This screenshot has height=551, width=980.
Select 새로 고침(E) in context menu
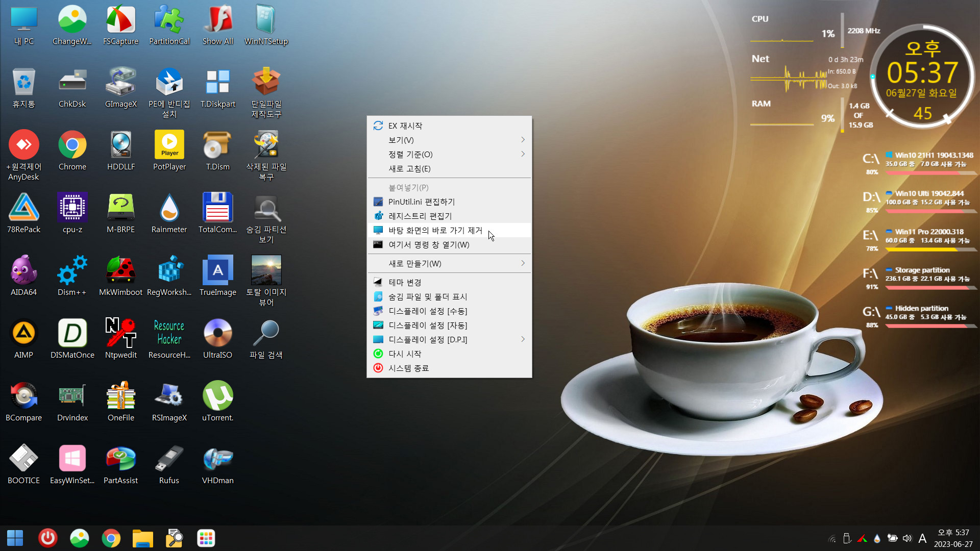coord(449,168)
